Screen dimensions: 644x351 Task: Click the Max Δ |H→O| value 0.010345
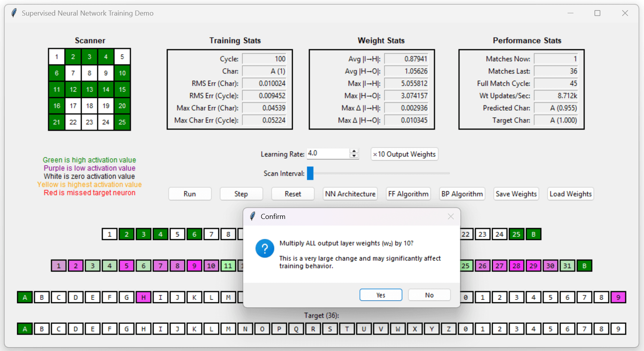point(406,120)
